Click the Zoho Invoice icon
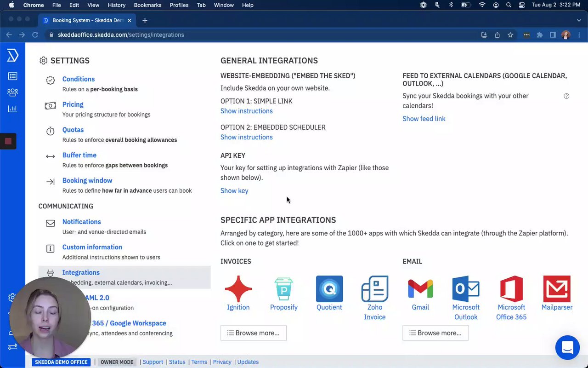588x368 pixels. (x=374, y=289)
